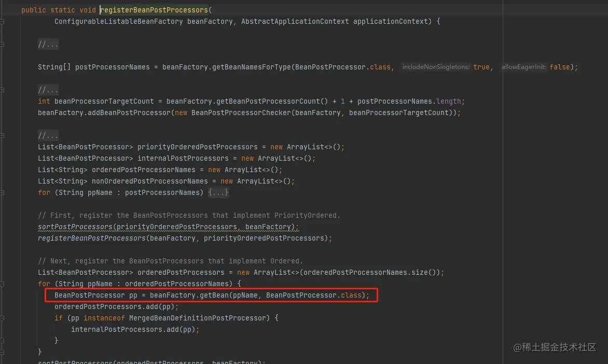
Task: Click the '// First, register' comment line
Action: (x=189, y=215)
